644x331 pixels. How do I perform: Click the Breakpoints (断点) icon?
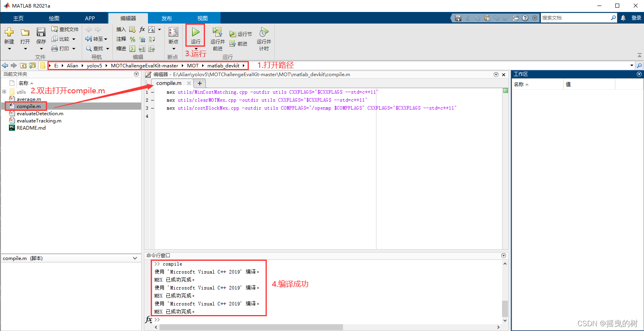(173, 32)
